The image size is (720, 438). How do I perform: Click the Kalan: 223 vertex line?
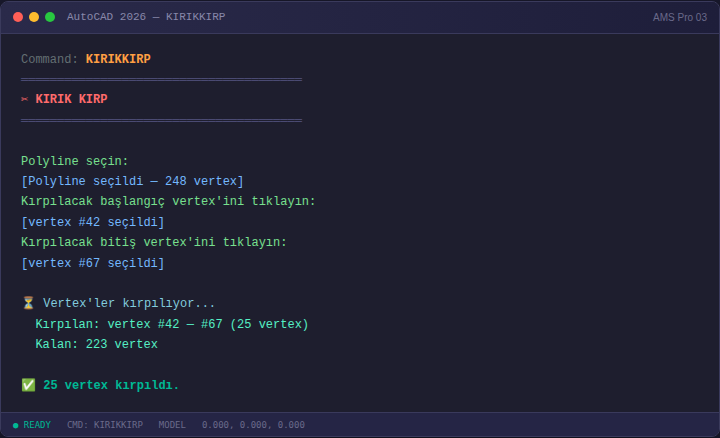pyautogui.click(x=96, y=344)
